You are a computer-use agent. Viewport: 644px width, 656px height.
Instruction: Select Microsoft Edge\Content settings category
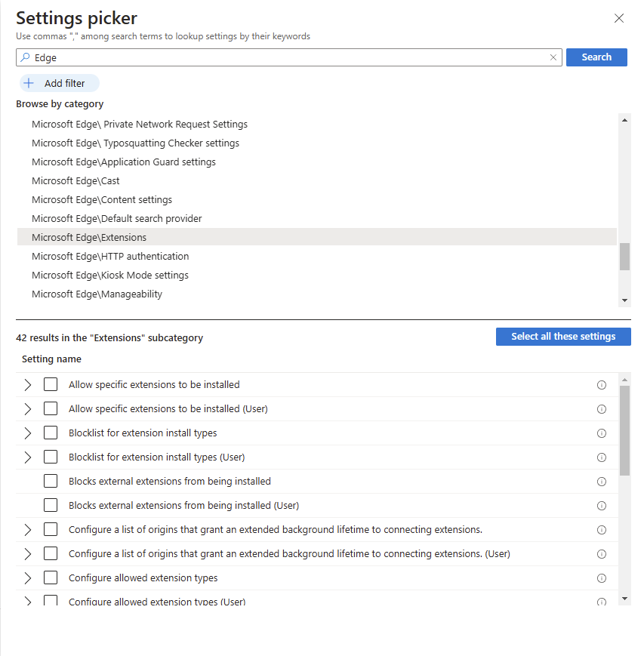click(x=102, y=199)
